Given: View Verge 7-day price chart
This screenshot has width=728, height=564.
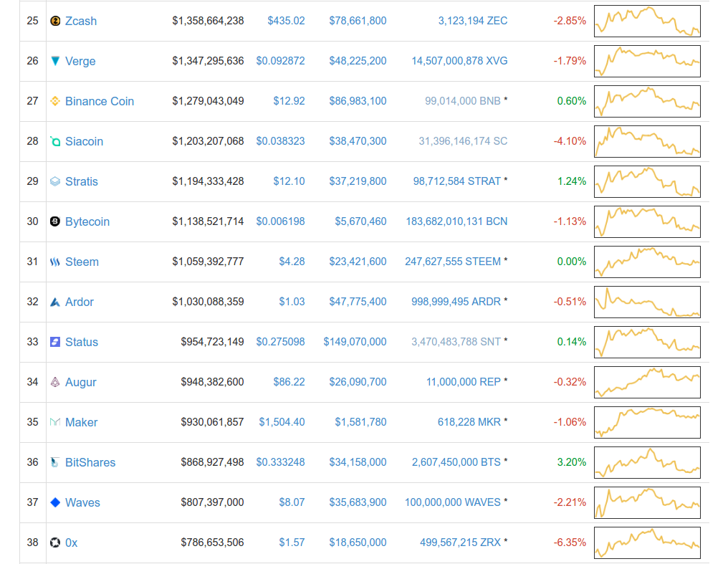Looking at the screenshot, I should pos(647,61).
